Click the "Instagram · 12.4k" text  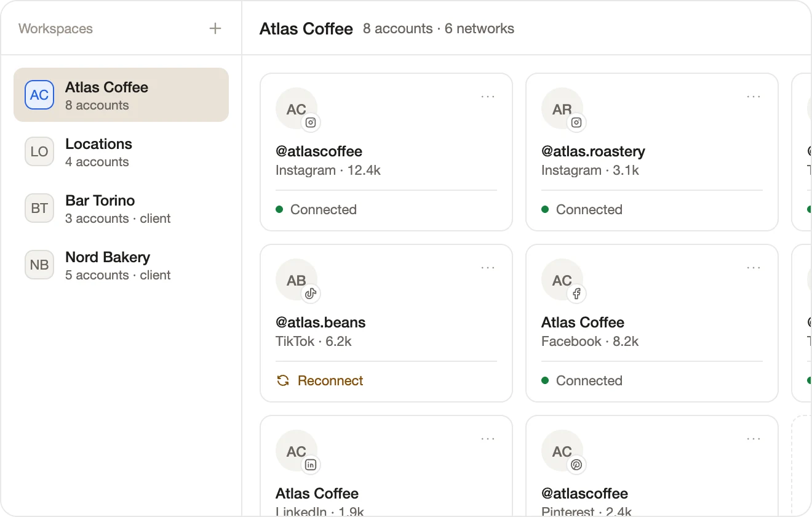point(328,170)
